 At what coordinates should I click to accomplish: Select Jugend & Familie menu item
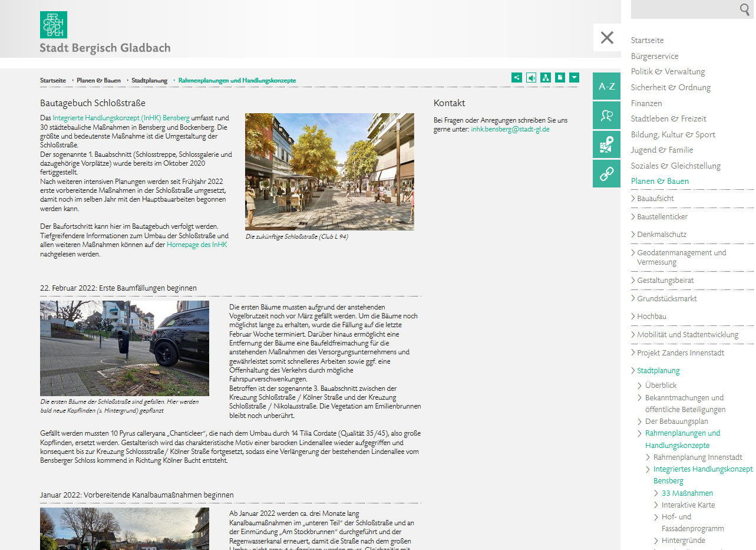click(662, 150)
